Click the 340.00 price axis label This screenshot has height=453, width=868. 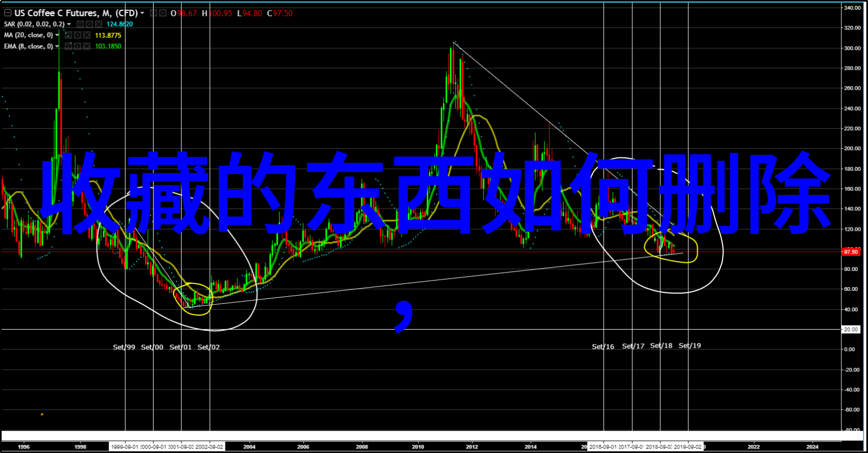[852, 8]
